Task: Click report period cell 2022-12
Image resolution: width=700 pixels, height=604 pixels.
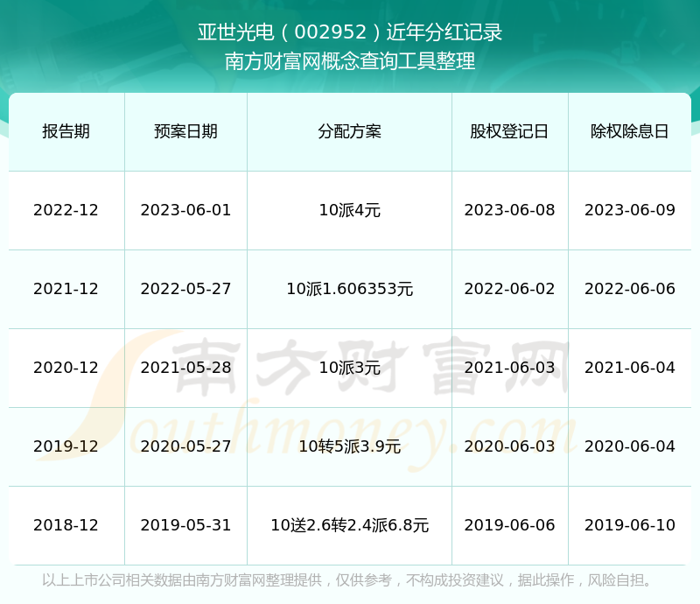Action: [x=66, y=210]
